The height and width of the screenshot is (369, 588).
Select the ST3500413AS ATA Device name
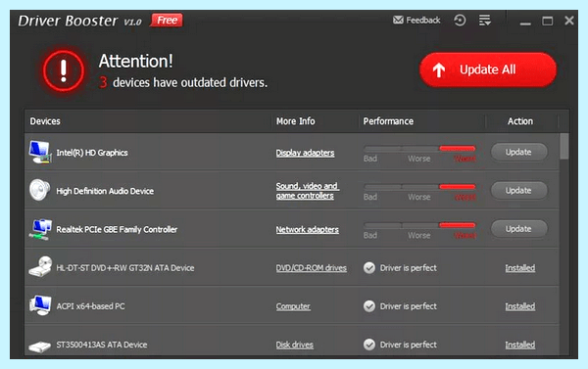click(102, 345)
